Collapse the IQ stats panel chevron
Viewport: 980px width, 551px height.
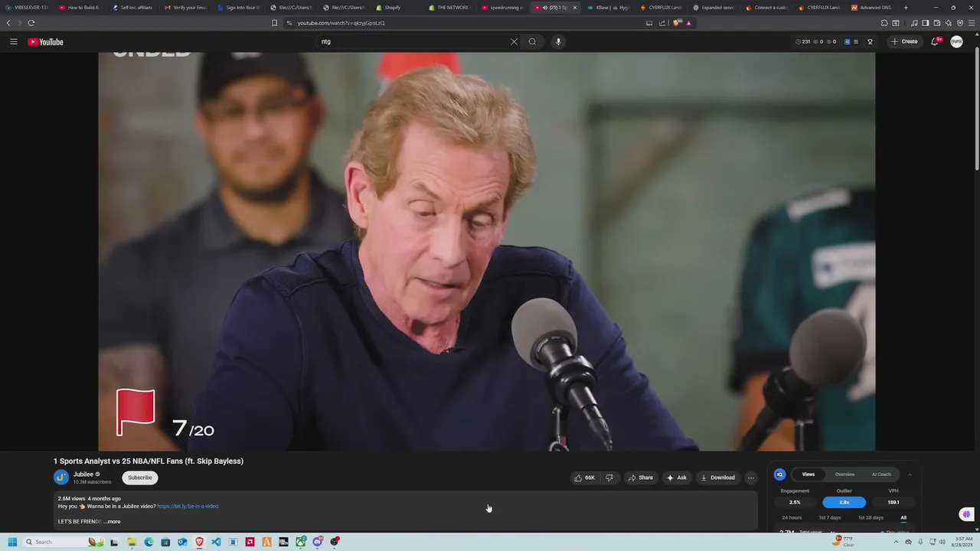(x=910, y=474)
